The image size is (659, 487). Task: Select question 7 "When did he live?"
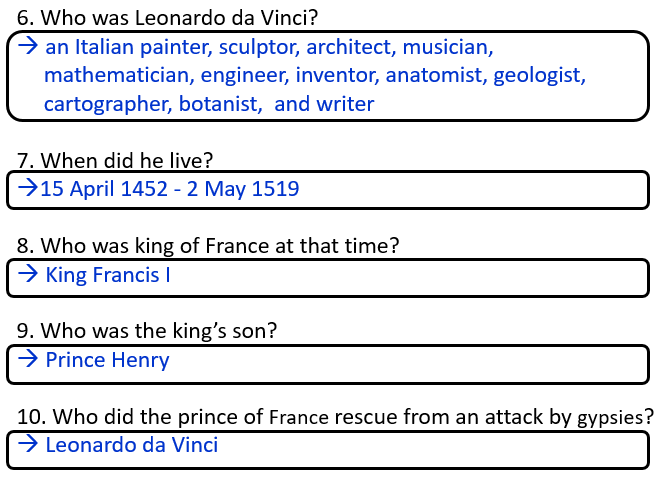(x=115, y=160)
